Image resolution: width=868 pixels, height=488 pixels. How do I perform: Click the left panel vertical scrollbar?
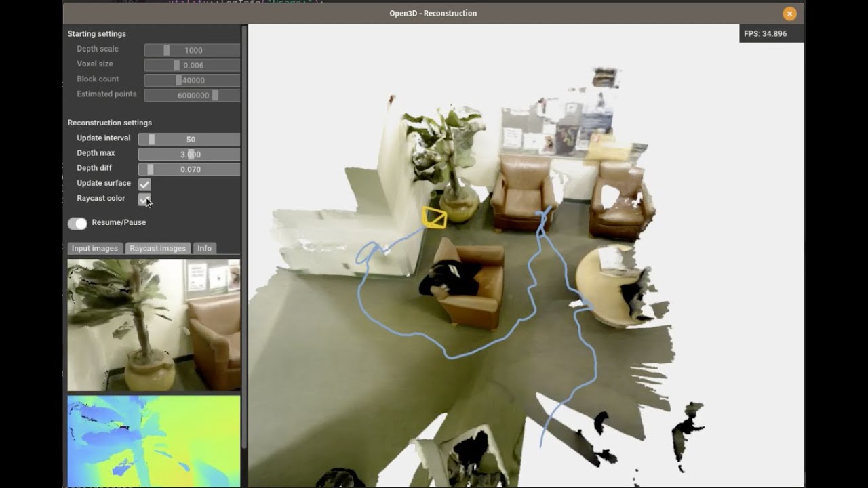[244, 237]
